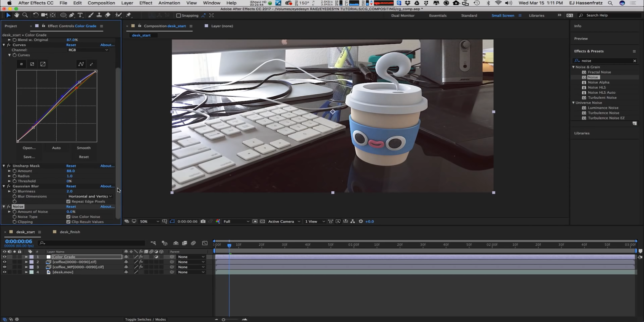Image resolution: width=644 pixels, height=322 pixels.
Task: Reset the Noise effect
Action: point(71,207)
